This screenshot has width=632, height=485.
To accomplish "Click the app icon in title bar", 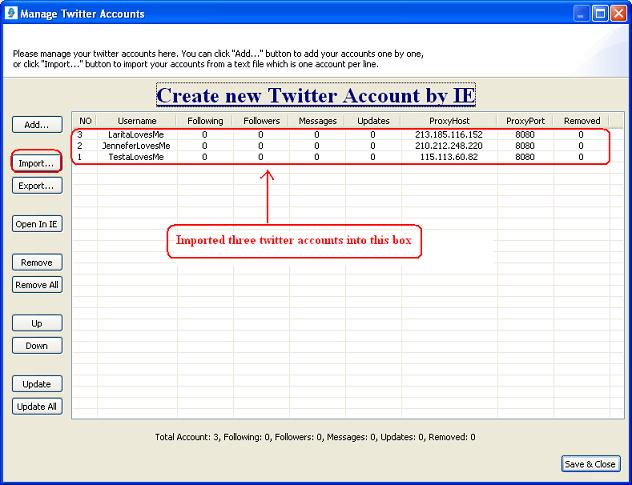I will click(x=11, y=13).
